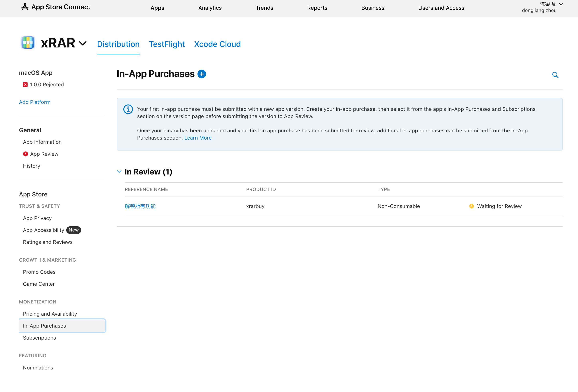Go to Subscriptions in sidebar

pyautogui.click(x=39, y=338)
